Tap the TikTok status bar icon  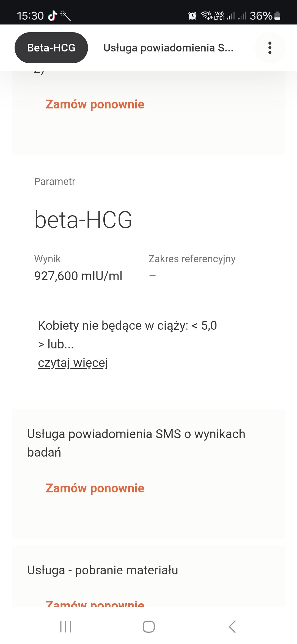[52, 16]
